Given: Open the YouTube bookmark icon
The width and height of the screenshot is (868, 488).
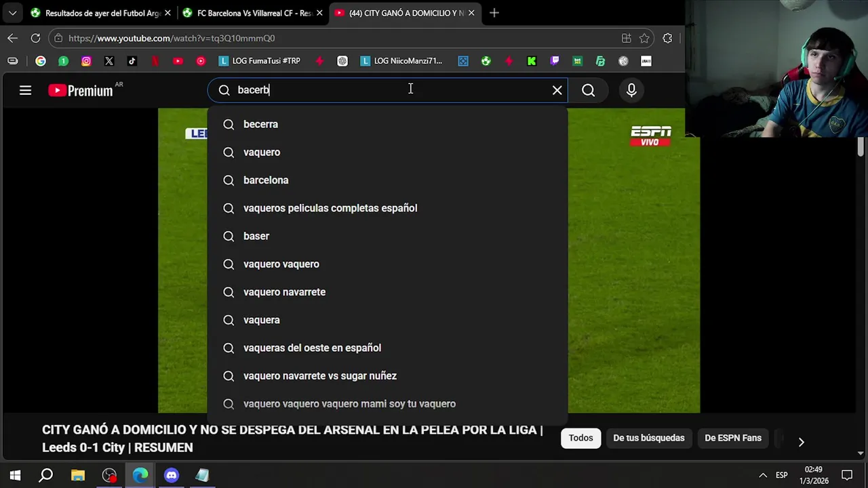Looking at the screenshot, I should pyautogui.click(x=178, y=61).
